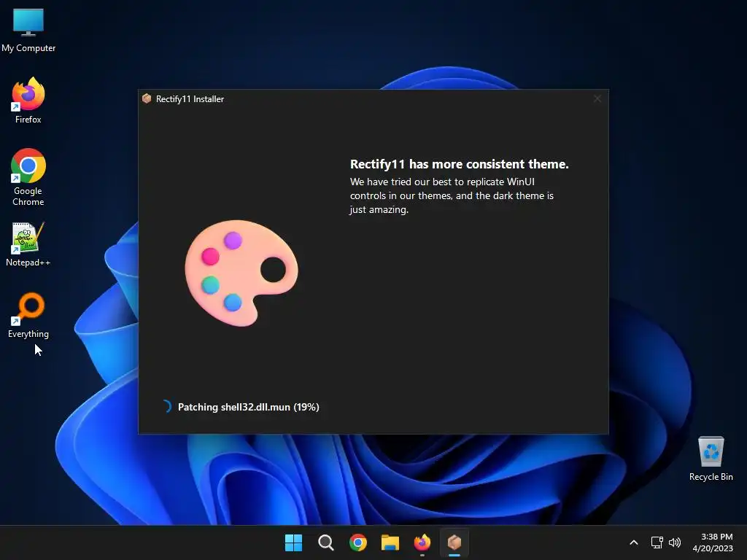Click heading 'Rectify11 has more consistent theme.'
This screenshot has height=560, width=747.
coord(460,164)
